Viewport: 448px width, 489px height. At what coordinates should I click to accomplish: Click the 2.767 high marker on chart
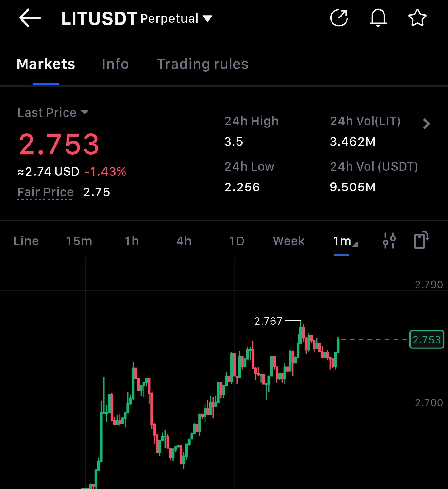pyautogui.click(x=268, y=321)
